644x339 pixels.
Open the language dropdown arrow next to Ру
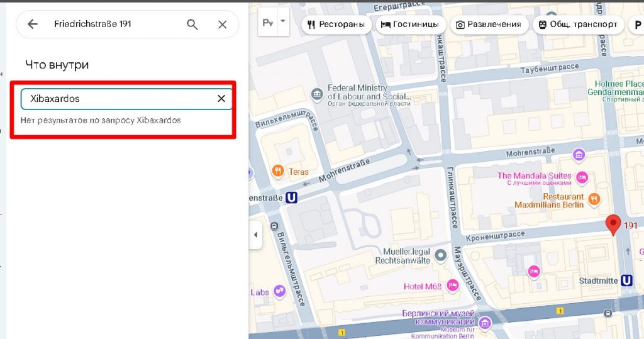click(282, 21)
